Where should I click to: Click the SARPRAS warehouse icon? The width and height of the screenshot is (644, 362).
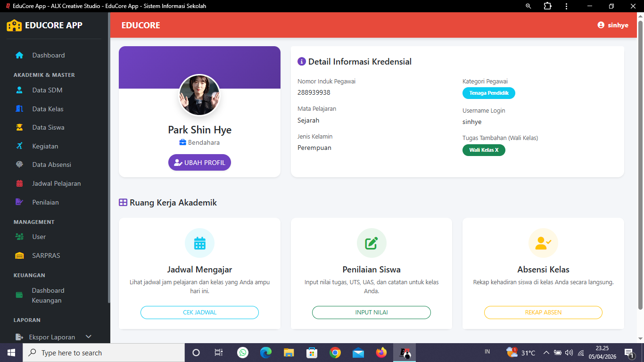(x=19, y=255)
